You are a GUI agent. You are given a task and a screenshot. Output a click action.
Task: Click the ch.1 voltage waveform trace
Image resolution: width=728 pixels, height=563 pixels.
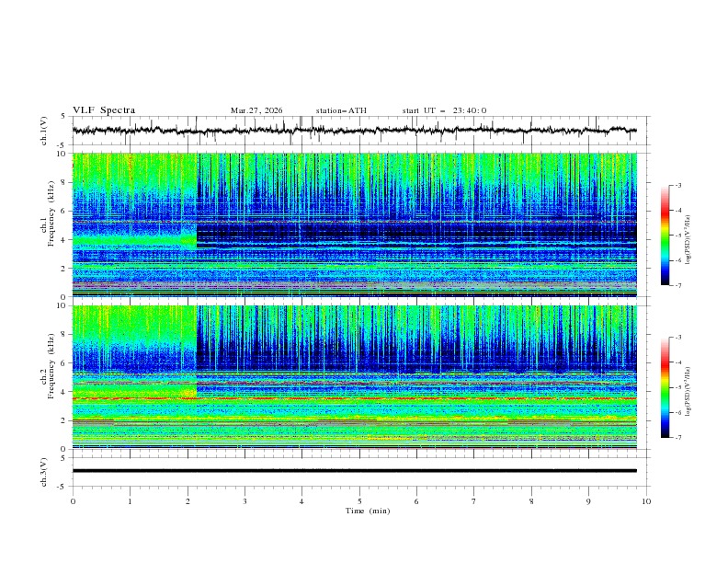pos(354,131)
